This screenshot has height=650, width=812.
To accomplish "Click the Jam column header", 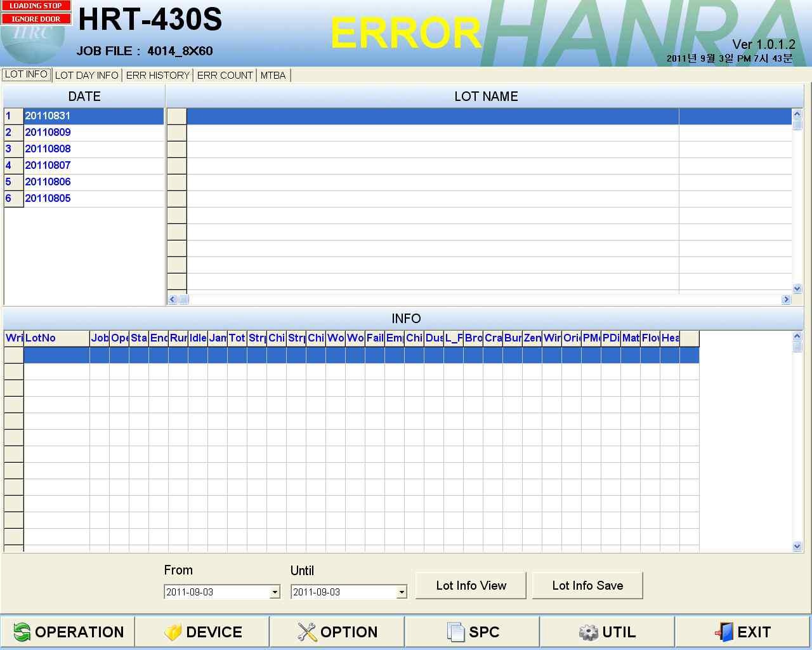I will [218, 338].
